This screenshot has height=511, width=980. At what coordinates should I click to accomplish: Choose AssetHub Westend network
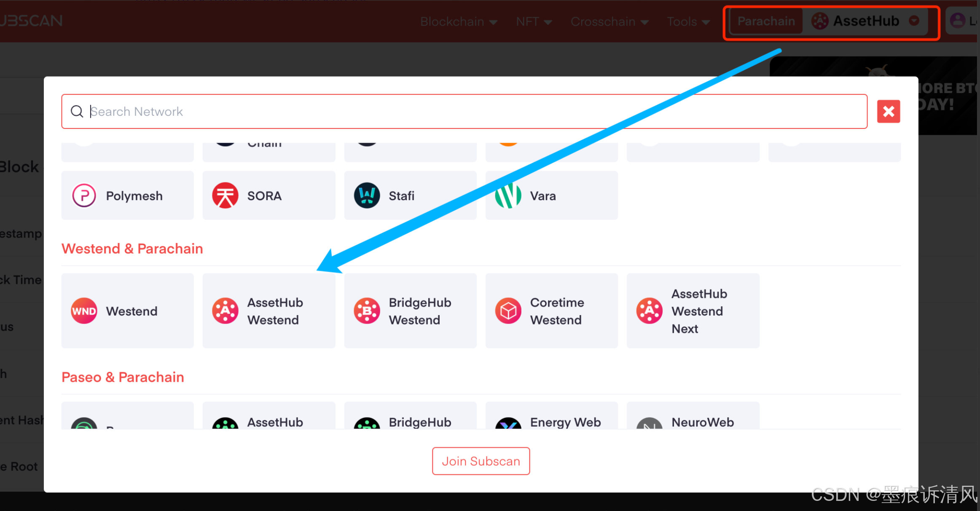(x=269, y=310)
